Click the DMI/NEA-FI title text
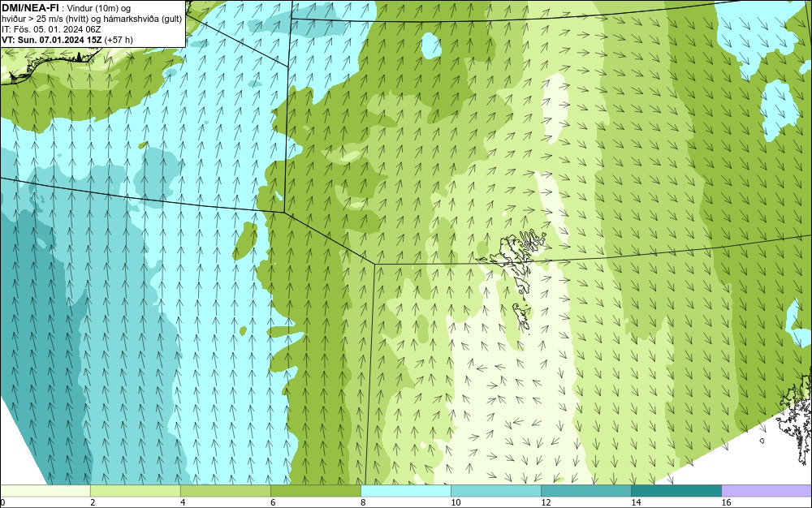 pos(30,8)
